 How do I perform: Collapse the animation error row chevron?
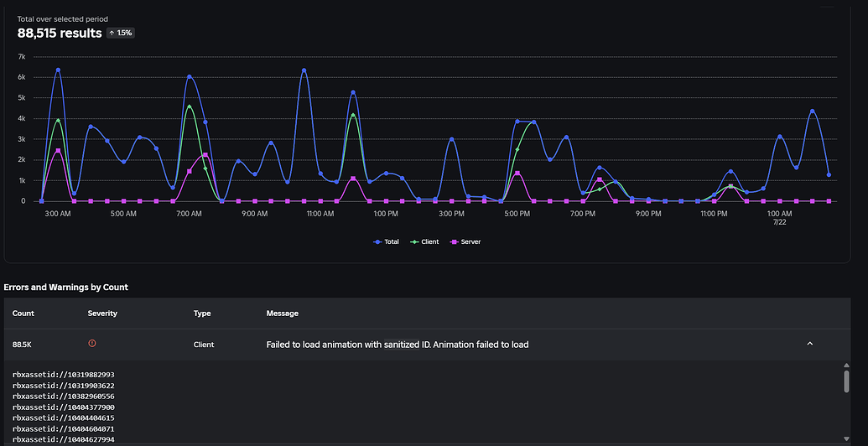[x=809, y=344]
